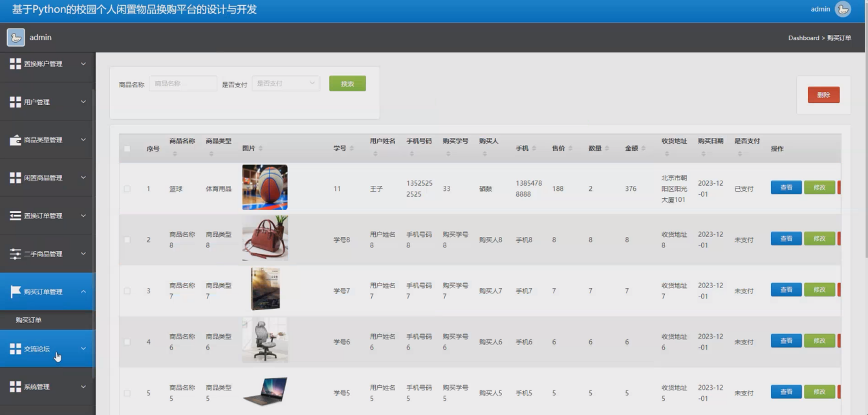Image resolution: width=868 pixels, height=415 pixels.
Task: Open the 是否支付 filter dropdown
Action: [286, 84]
